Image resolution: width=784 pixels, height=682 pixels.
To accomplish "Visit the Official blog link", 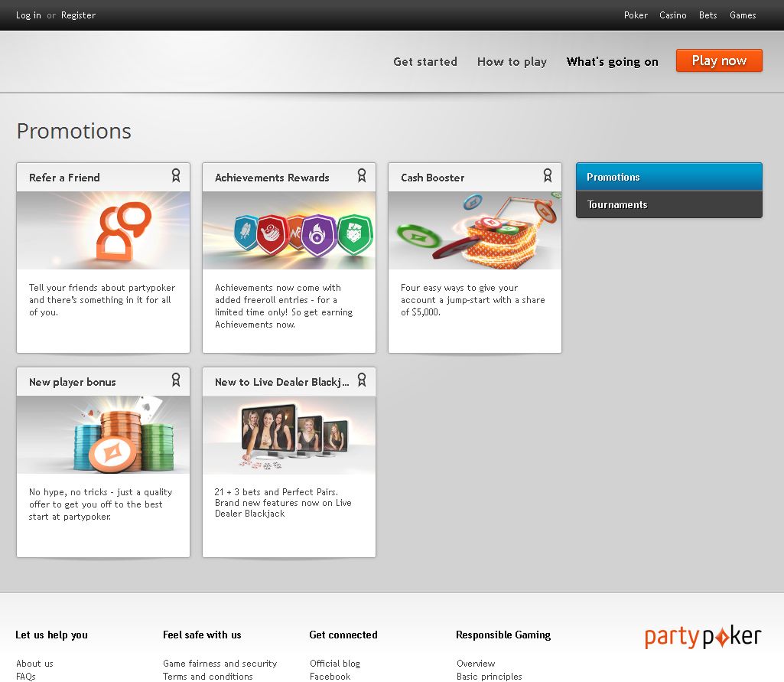I will point(335,664).
